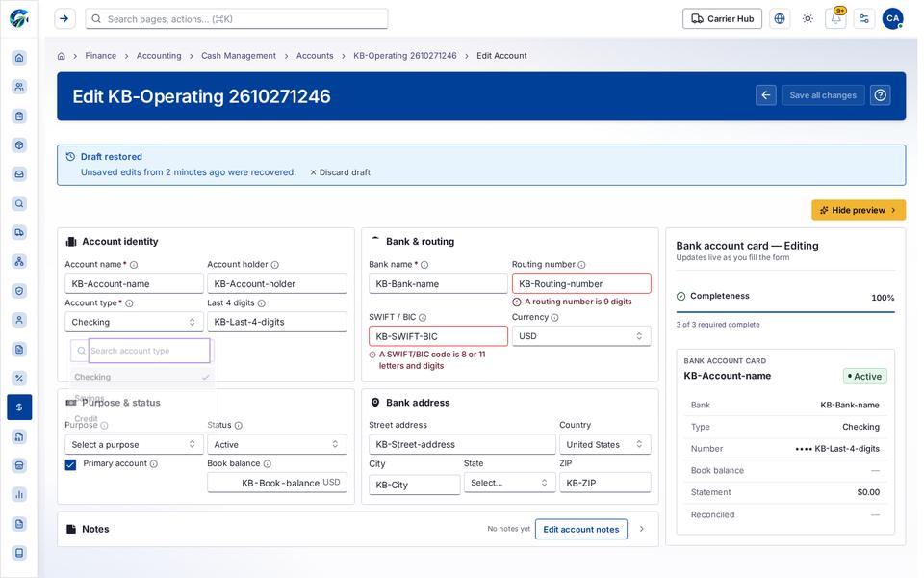Screen dimensions: 924x578
Task: Open the Country United States dropdown
Action: click(x=604, y=445)
